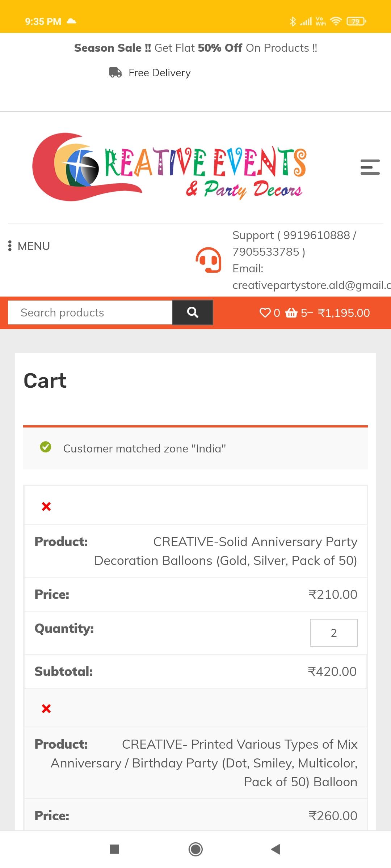Tap the cart total ₹1,195.00
Viewport: 391px width, 868px height.
(x=344, y=313)
